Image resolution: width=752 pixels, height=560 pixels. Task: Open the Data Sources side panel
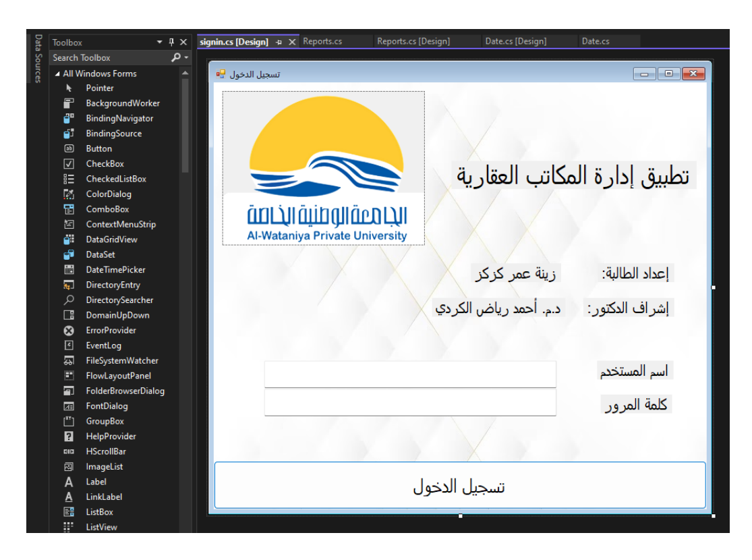(x=38, y=58)
